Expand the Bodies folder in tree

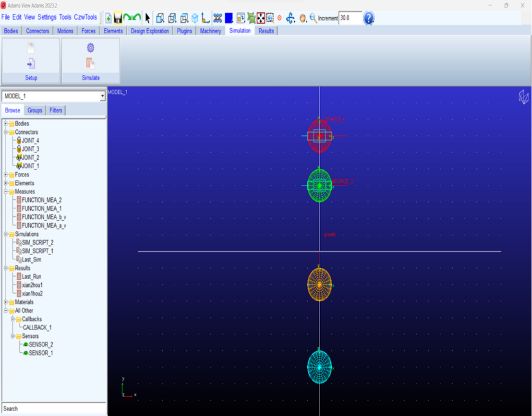click(x=6, y=124)
